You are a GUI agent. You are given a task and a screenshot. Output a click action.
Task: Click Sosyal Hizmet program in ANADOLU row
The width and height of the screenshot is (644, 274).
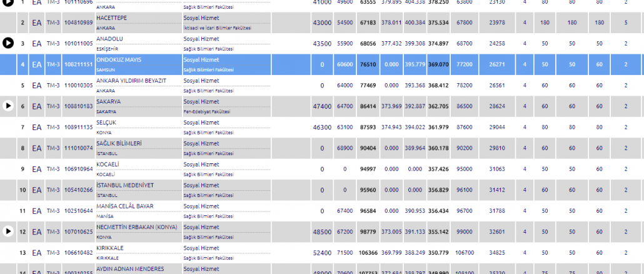pos(201,39)
